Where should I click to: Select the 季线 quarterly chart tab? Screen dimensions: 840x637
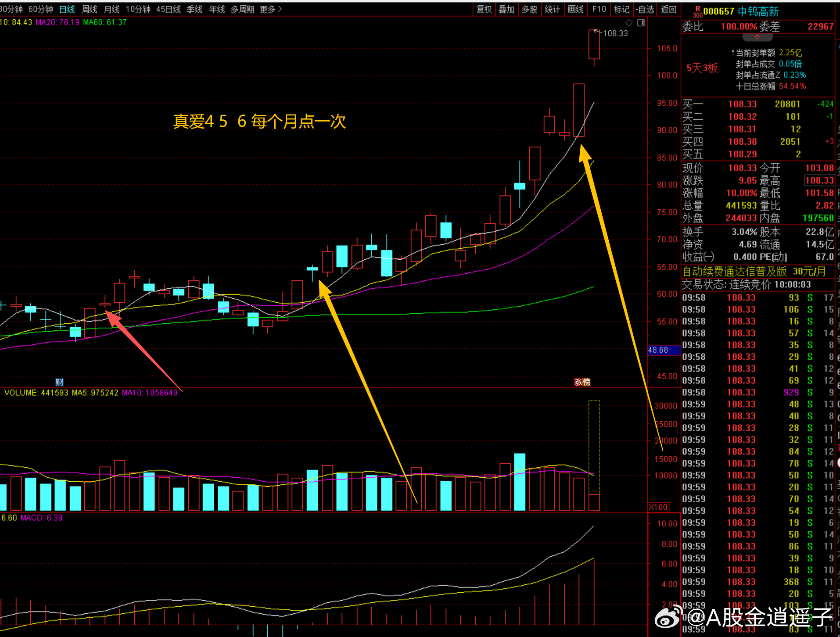pyautogui.click(x=194, y=9)
